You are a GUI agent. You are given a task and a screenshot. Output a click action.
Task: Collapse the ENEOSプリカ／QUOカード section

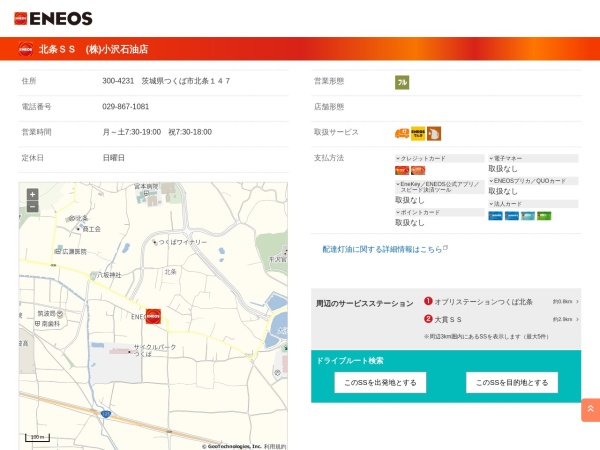(533, 181)
